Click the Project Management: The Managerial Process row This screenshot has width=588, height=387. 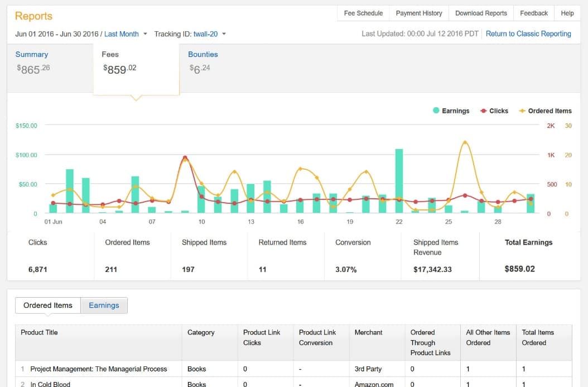point(99,369)
